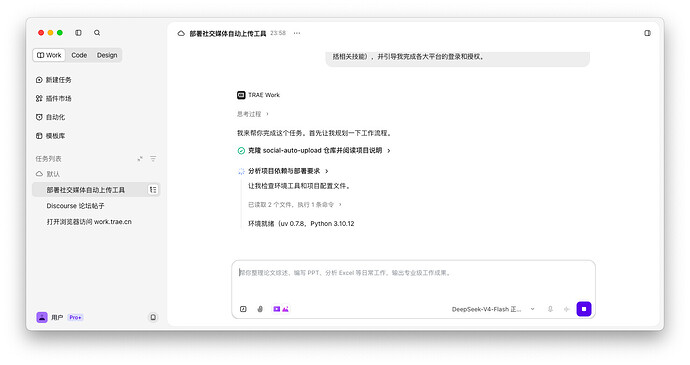Viewport: 690px width, 365px height.
Task: Open the 插件市场 plugin market
Action: 54,98
